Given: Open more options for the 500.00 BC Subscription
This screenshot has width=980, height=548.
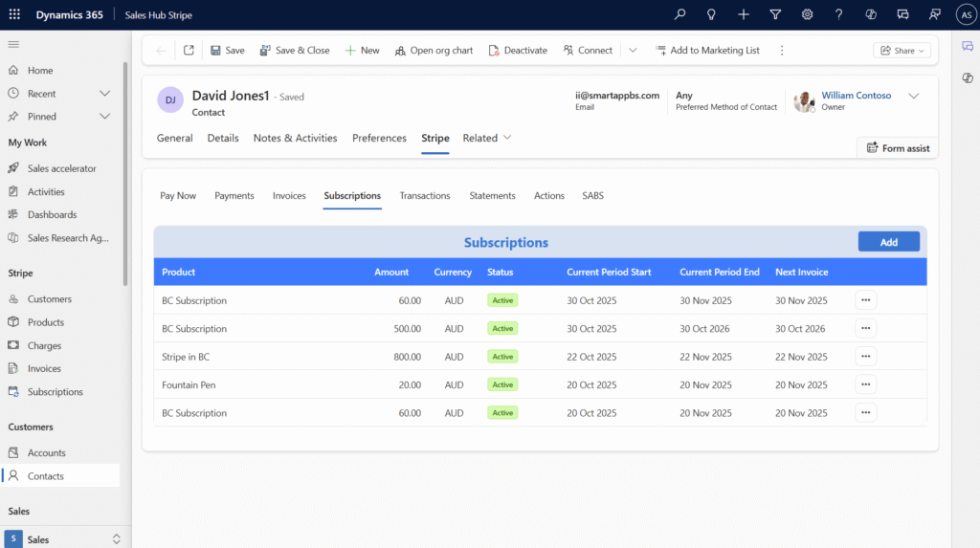Looking at the screenshot, I should point(865,328).
